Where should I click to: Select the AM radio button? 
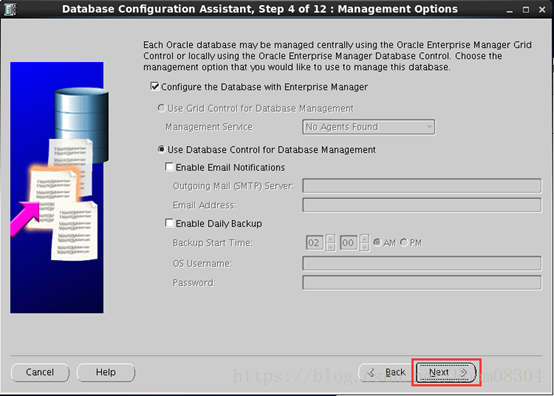pyautogui.click(x=377, y=242)
